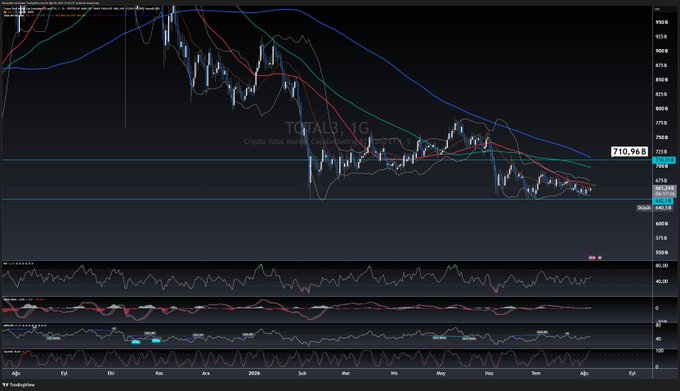Click the pink event markers on chart bottom
Screen dimensions: 680x391
pyautogui.click(x=595, y=257)
